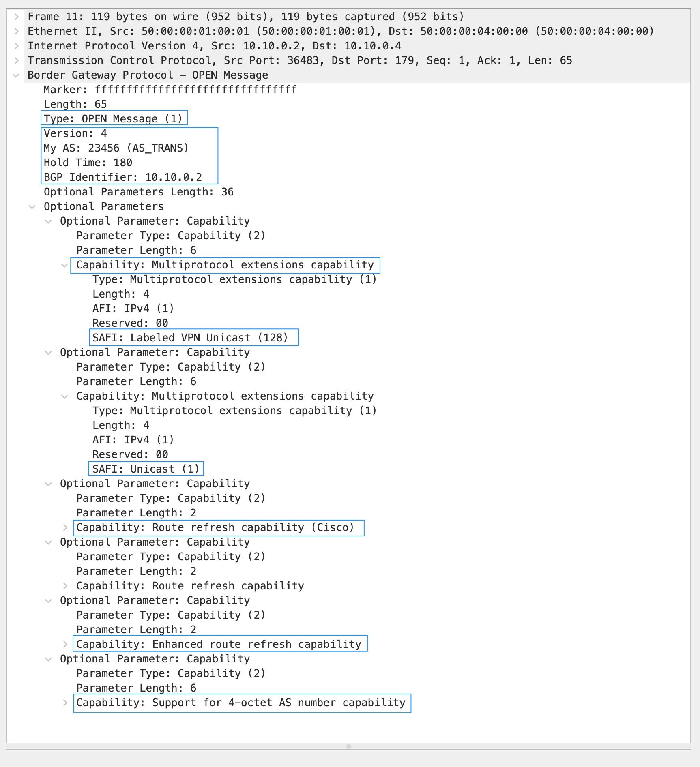The image size is (700, 767).
Task: Collapse the Border Gateway Protocol OPEN Message tree
Action: [x=16, y=75]
